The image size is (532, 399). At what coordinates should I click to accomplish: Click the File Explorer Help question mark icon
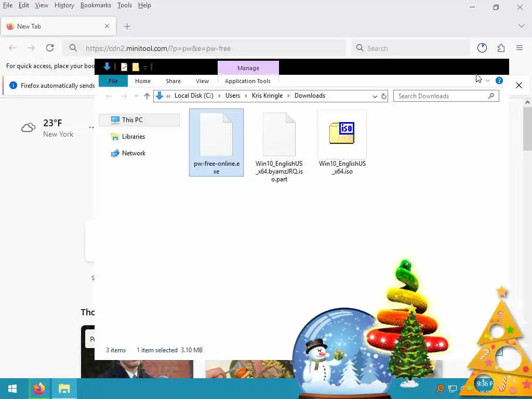click(499, 81)
